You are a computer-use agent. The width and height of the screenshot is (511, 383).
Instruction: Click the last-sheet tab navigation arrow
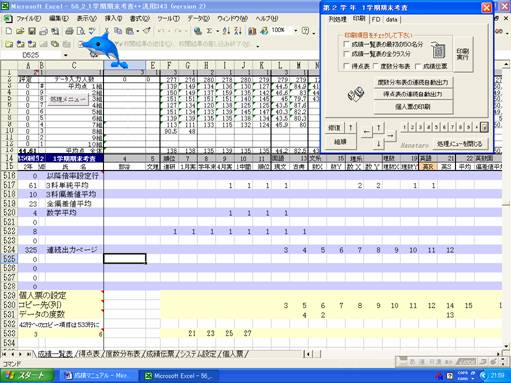pos(29,354)
